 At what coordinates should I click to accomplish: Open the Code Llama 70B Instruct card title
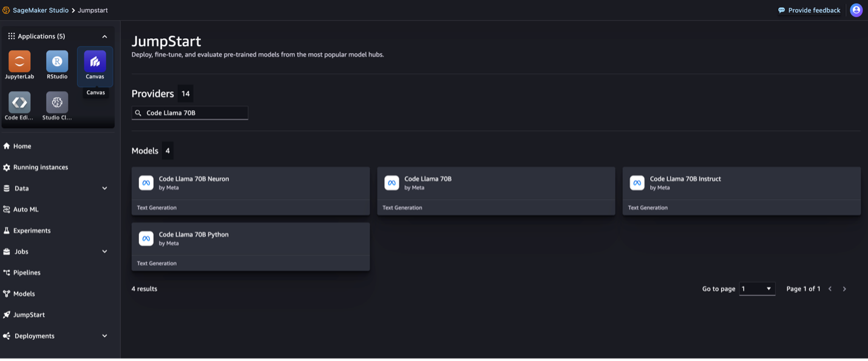coord(685,179)
